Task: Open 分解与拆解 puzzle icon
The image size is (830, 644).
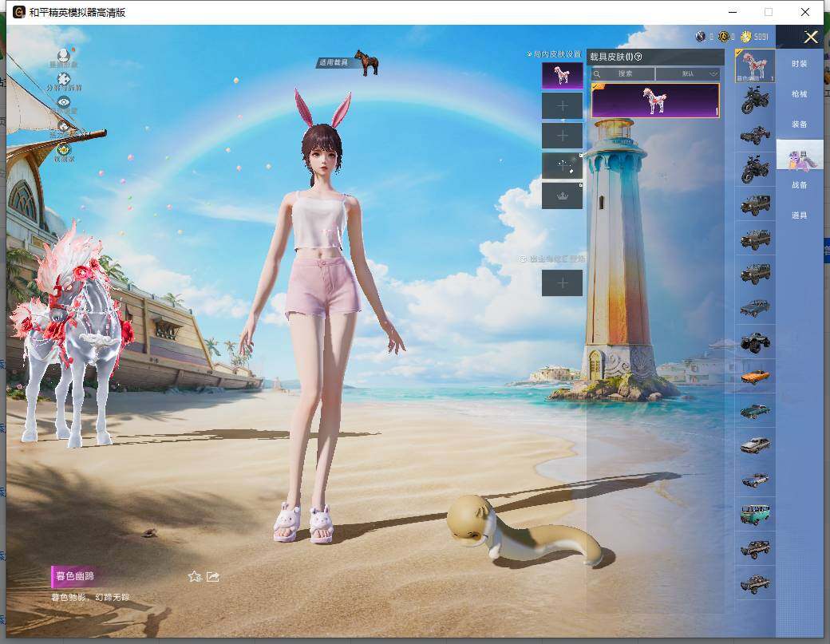Action: 64,79
